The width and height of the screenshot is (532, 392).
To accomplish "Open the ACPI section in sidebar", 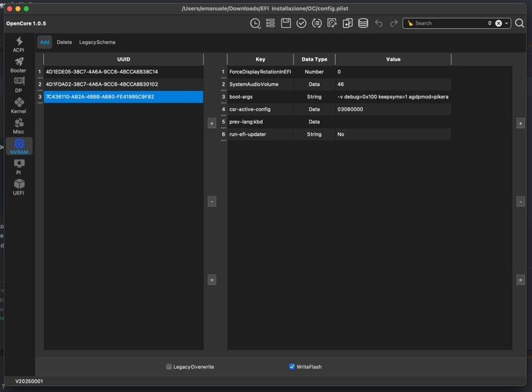I will tap(19, 44).
